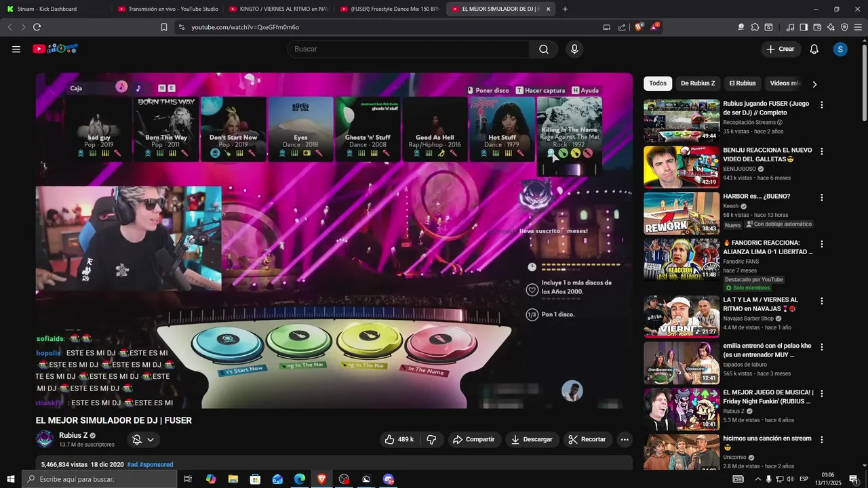Close the EL MEJOR SIMULADOR DE DJ tab
Viewport: 868px width, 488px height.
[x=548, y=9]
